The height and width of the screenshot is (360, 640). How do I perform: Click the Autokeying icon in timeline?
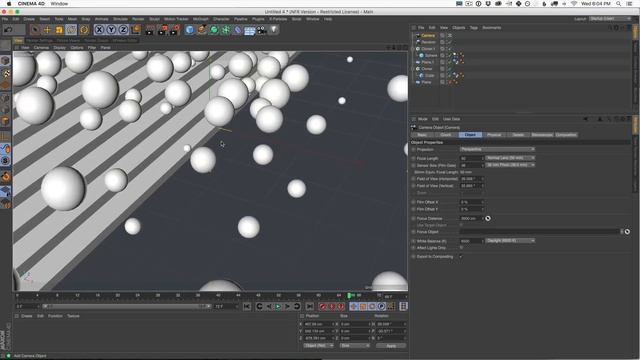pos(331,306)
